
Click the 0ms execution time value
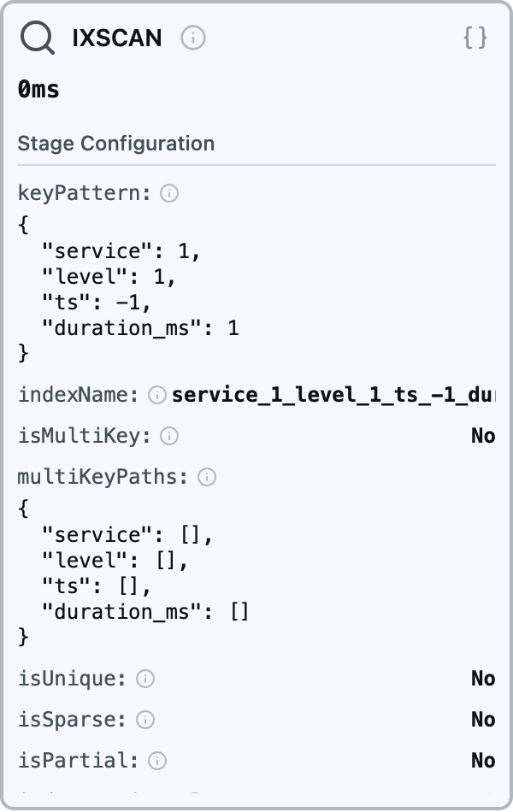pyautogui.click(x=38, y=89)
